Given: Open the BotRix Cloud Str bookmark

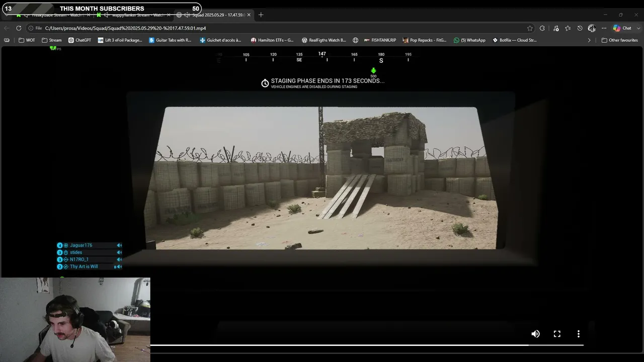Looking at the screenshot, I should click(514, 40).
